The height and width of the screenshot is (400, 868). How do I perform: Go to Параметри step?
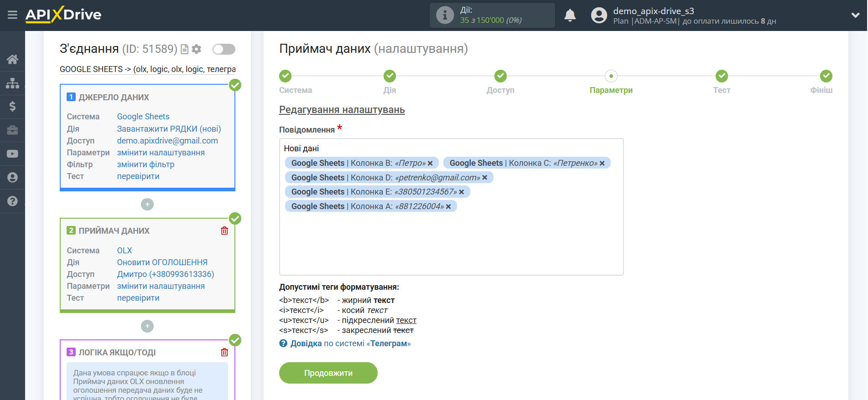[611, 76]
